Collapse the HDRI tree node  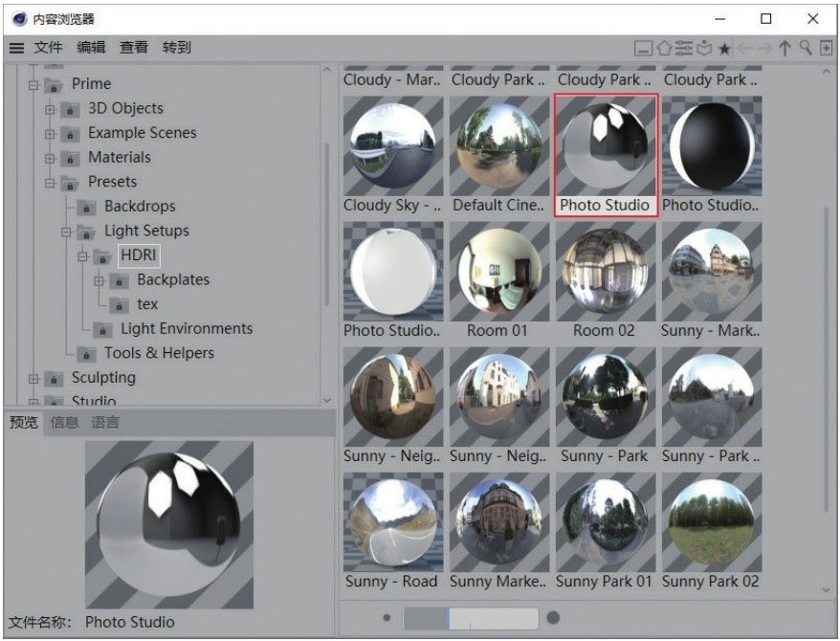click(x=82, y=256)
